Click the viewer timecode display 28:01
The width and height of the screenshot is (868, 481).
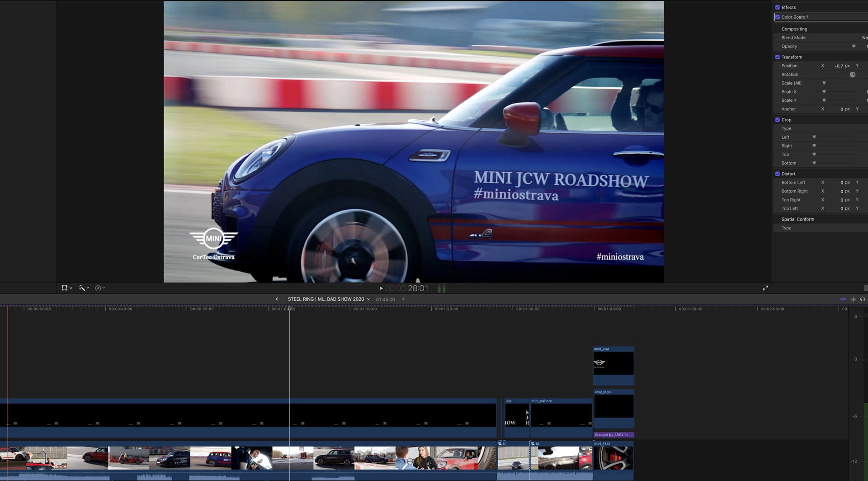pos(406,288)
